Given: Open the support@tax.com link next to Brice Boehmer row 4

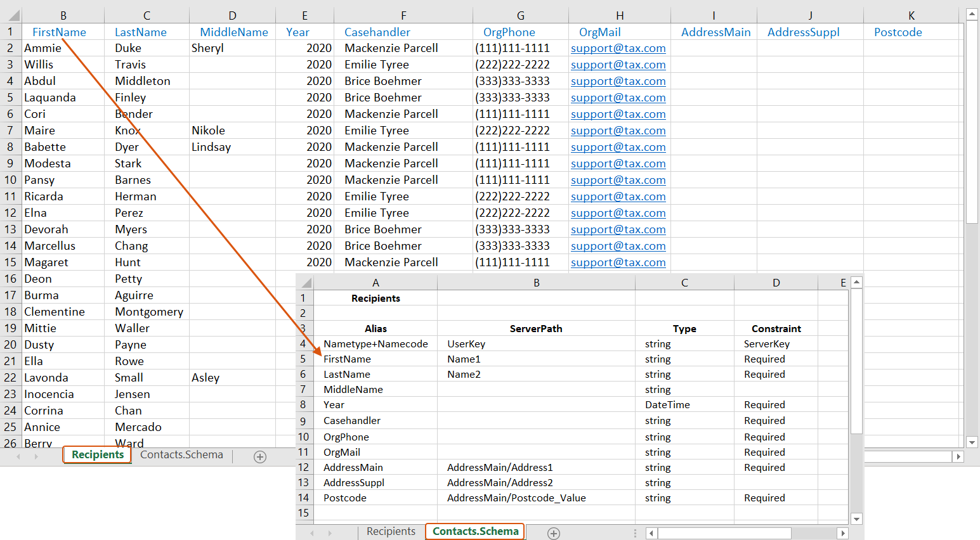Looking at the screenshot, I should [618, 80].
